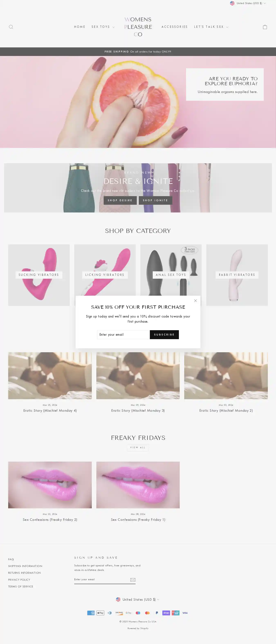The image size is (276, 644).
Task: Click the Apple Pay payment icon
Action: (x=100, y=613)
